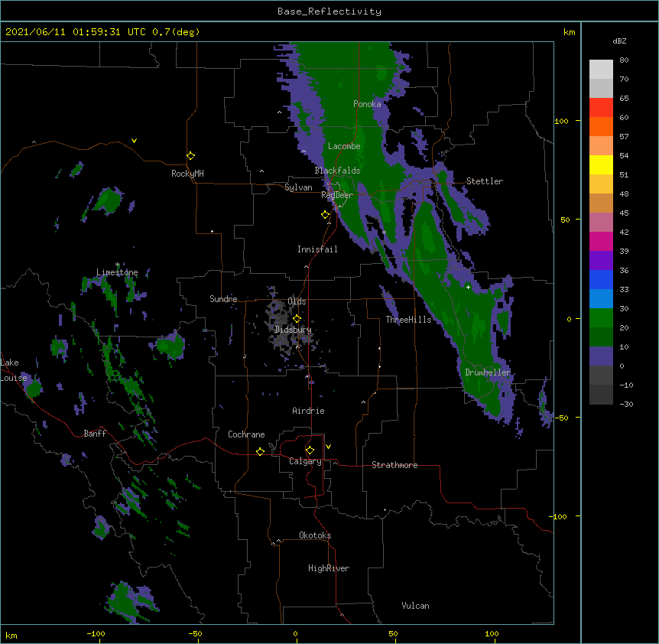The width and height of the screenshot is (659, 644).
Task: Click the RedDeer city label
Action: pyautogui.click(x=337, y=195)
